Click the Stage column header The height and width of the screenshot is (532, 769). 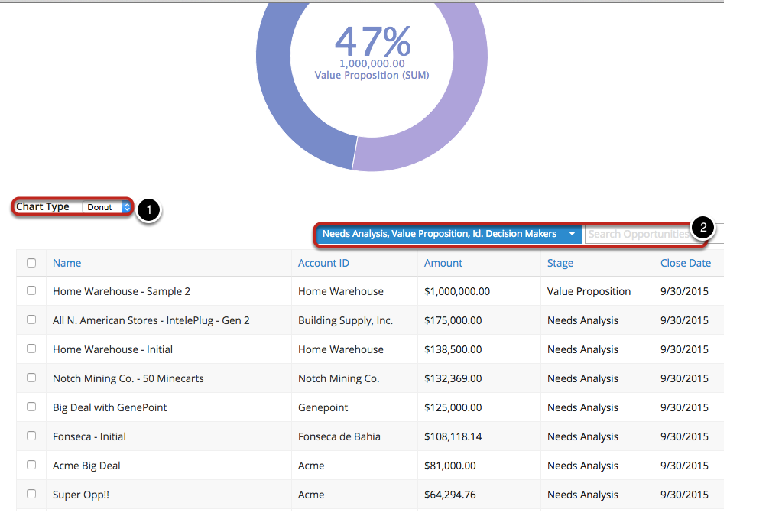pos(560,263)
